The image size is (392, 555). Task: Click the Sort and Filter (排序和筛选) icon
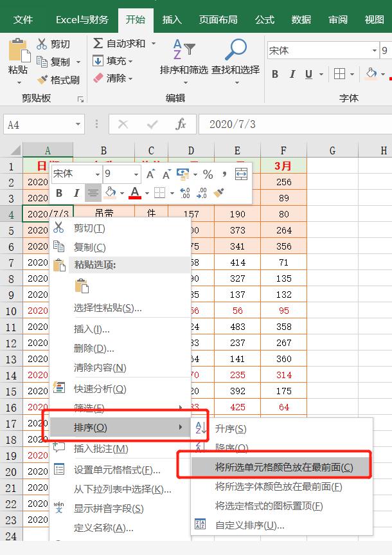coord(184,50)
